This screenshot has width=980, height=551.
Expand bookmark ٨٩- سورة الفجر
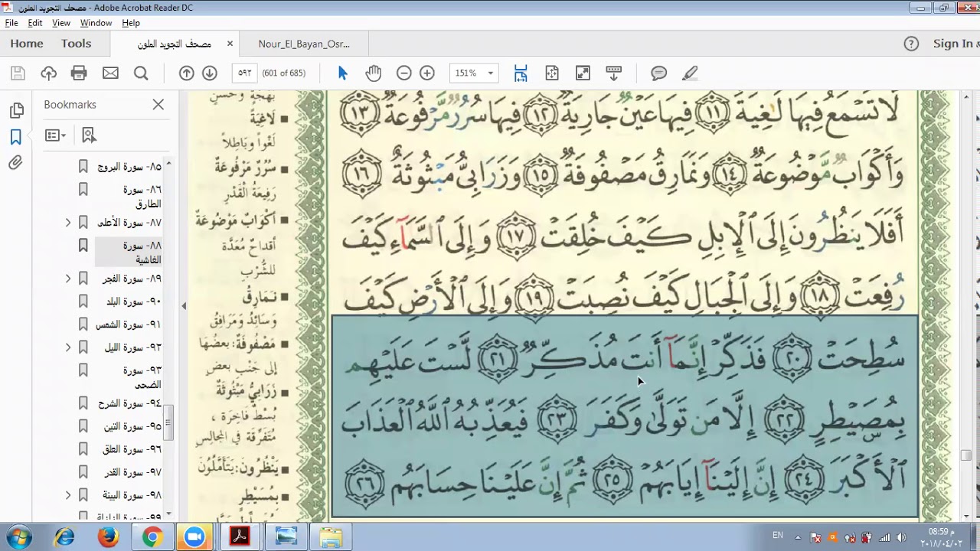pos(67,279)
